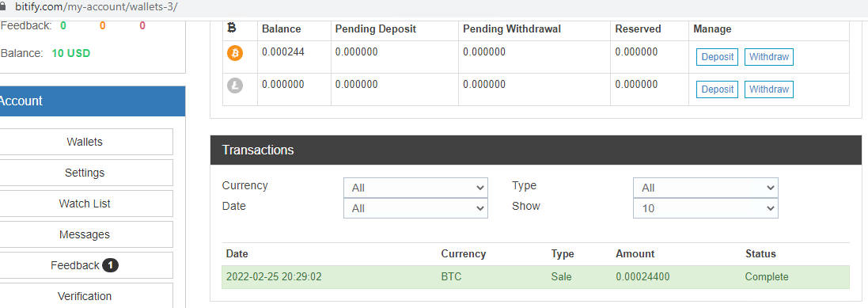Click the Bitcoin symbol in table header
Image resolution: width=868 pixels, height=308 pixels.
(x=232, y=29)
